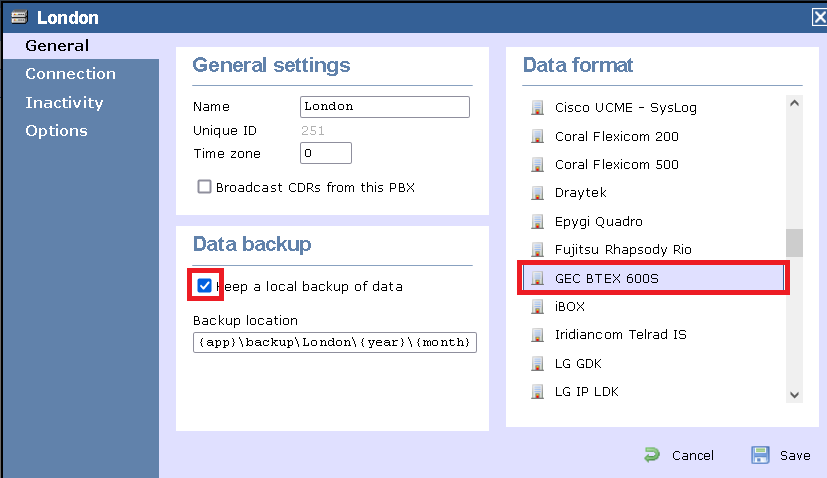The image size is (827, 478).
Task: Select Cisco UCME - SysLog text
Action: click(626, 108)
